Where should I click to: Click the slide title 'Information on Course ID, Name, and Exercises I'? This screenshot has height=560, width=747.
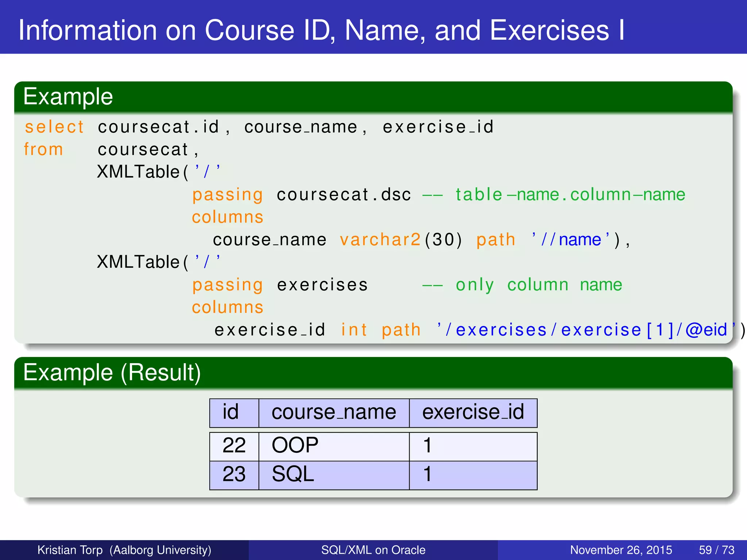[x=321, y=30]
